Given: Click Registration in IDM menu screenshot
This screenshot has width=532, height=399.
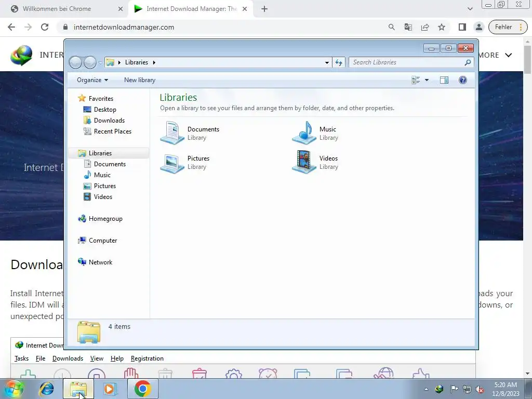Looking at the screenshot, I should point(147,358).
